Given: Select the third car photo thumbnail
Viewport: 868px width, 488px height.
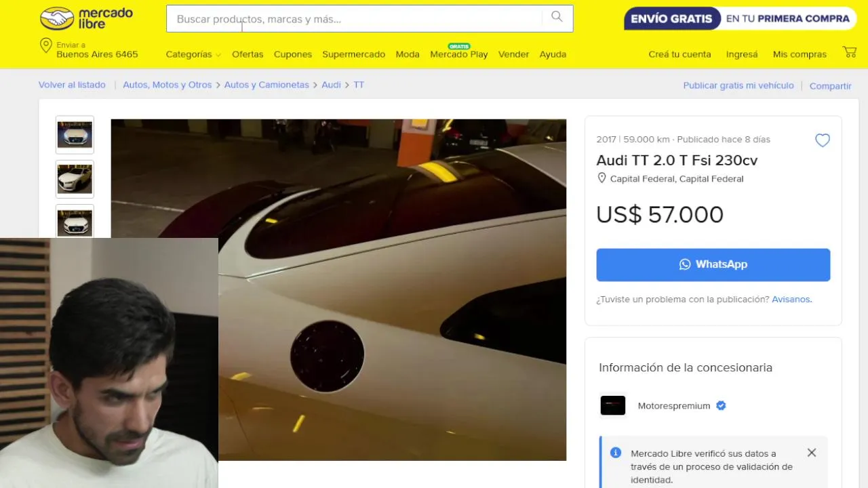Looking at the screenshot, I should [x=75, y=221].
